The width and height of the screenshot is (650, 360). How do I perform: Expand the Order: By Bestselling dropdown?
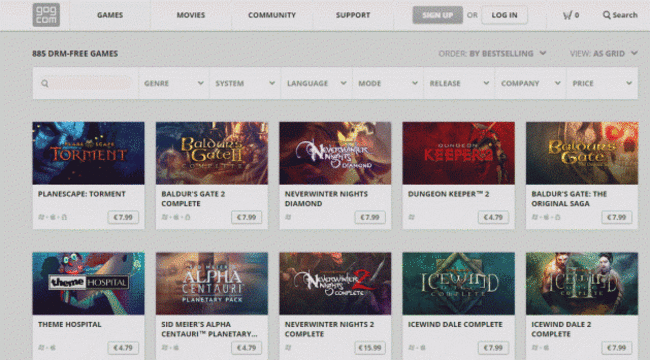pyautogui.click(x=492, y=54)
